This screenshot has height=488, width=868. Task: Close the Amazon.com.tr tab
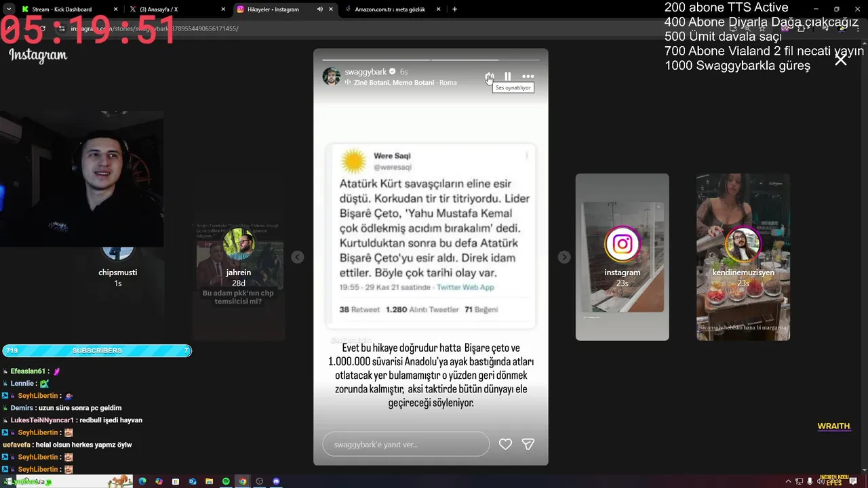point(438,9)
